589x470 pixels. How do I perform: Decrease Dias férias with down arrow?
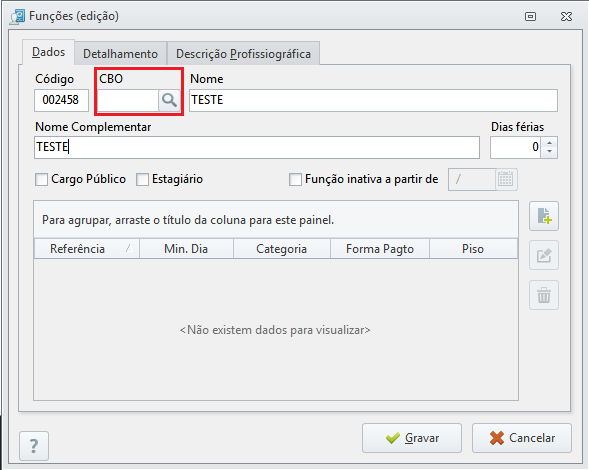coord(550,152)
